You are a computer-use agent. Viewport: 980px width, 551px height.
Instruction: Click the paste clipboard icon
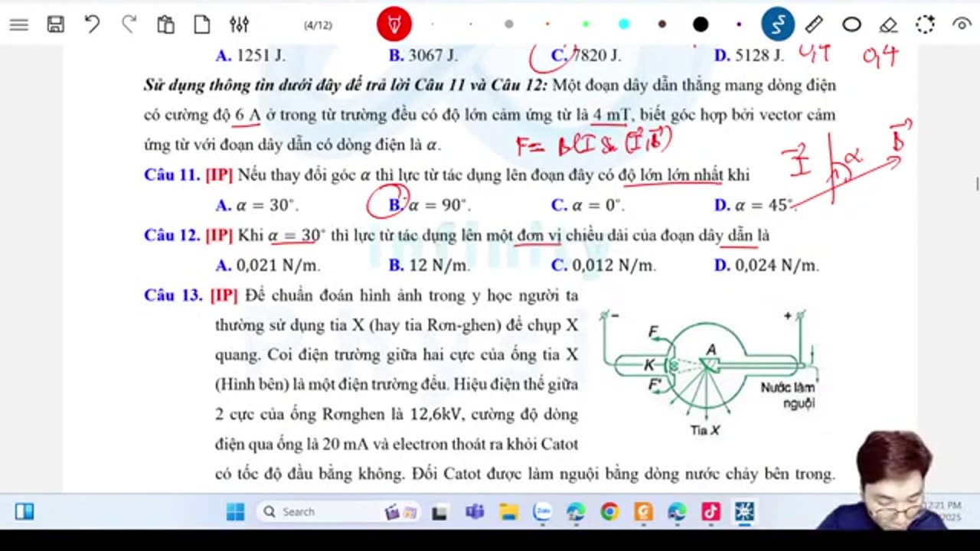pos(165,24)
